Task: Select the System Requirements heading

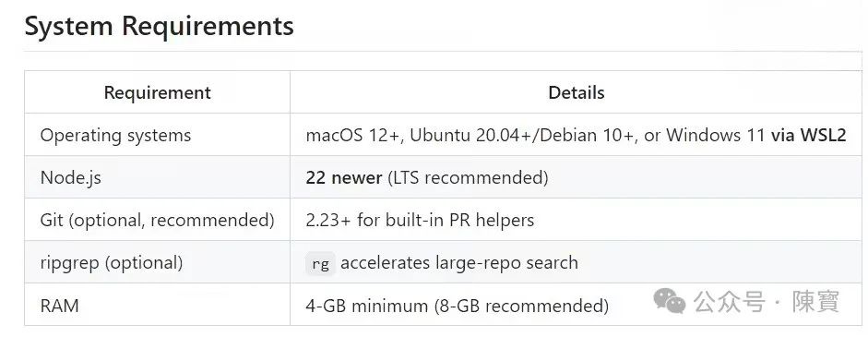Action: coord(160,26)
